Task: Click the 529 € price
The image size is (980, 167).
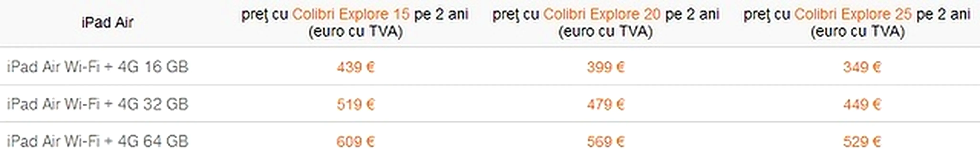Action: (862, 141)
